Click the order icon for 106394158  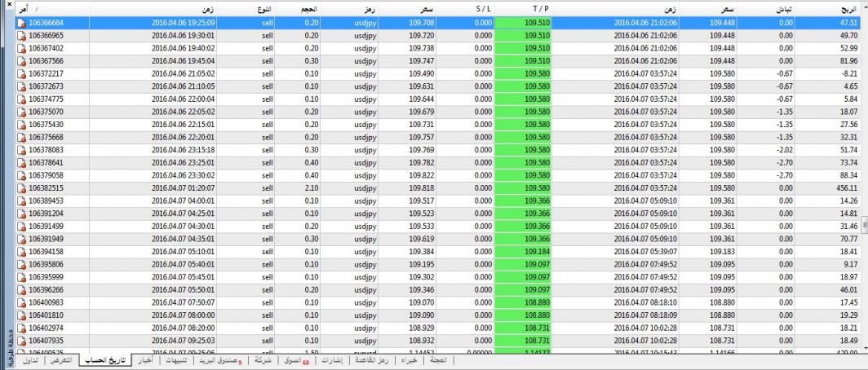point(21,252)
